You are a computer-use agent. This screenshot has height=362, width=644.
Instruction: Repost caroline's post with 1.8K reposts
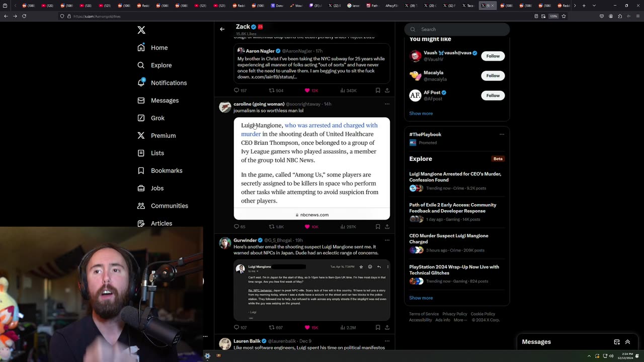pyautogui.click(x=276, y=227)
